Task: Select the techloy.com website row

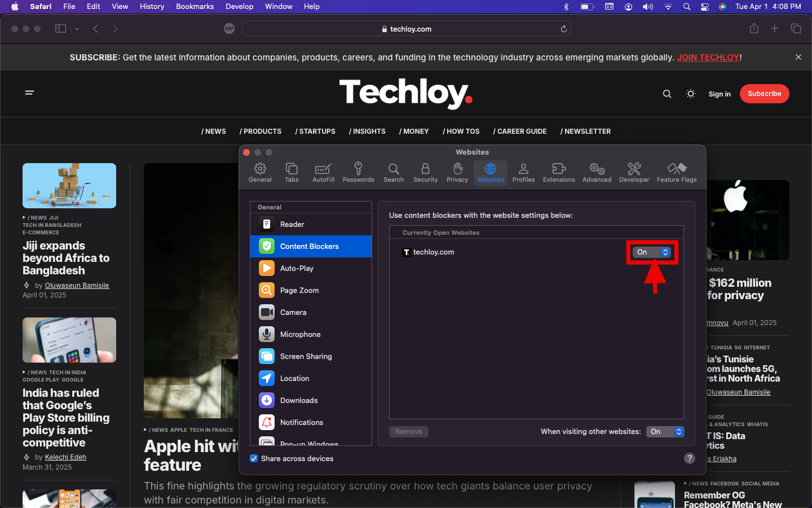Action: tap(536, 252)
